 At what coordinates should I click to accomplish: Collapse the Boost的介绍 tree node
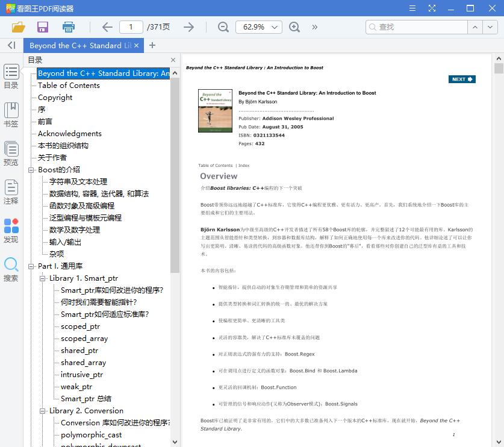click(x=31, y=170)
